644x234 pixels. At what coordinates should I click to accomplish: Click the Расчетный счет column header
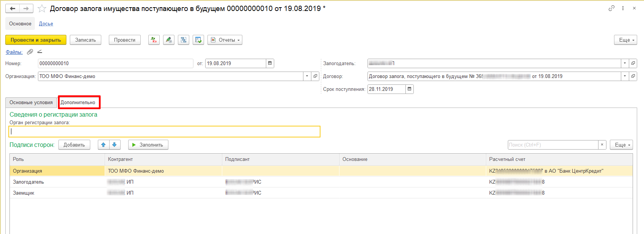pos(559,159)
